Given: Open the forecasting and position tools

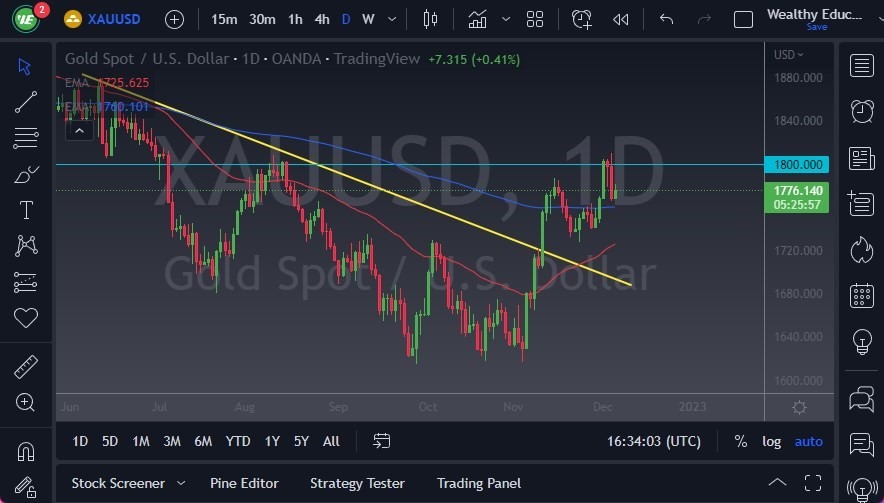Looking at the screenshot, I should [x=25, y=282].
